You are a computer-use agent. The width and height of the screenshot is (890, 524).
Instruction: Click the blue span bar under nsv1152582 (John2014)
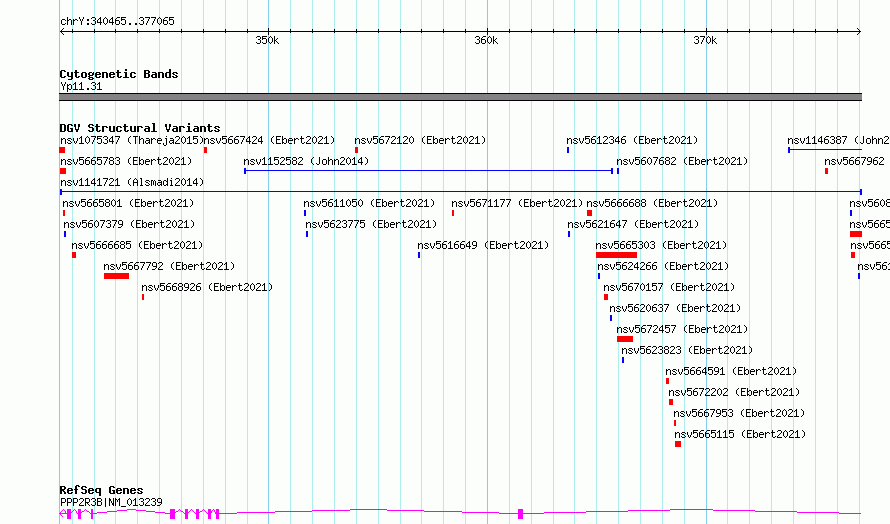[x=429, y=171]
